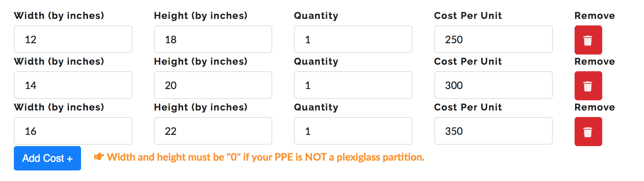Focus the width field containing 12
Screen dimensions: 644x181
click(73, 39)
